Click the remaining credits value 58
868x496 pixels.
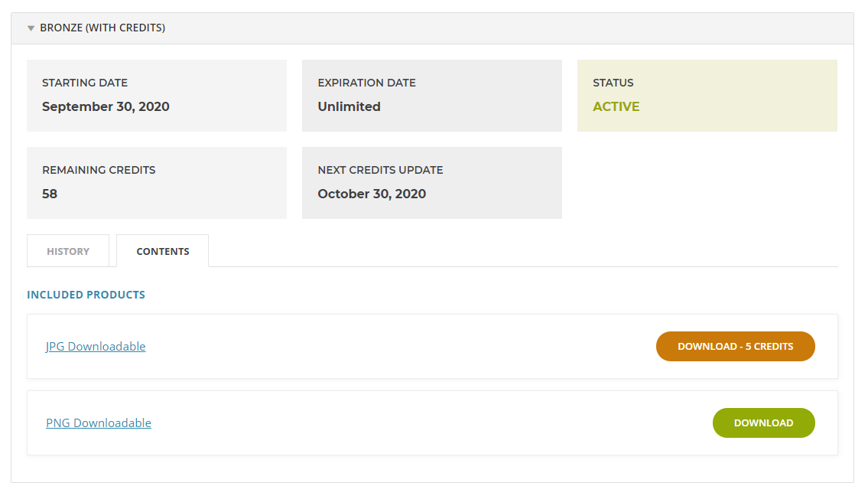point(50,194)
